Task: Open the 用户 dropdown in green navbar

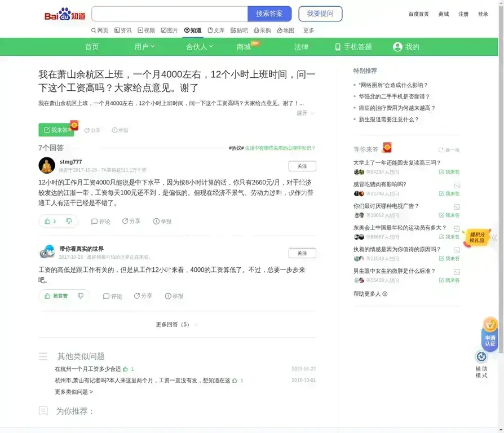Action: pyautogui.click(x=144, y=47)
